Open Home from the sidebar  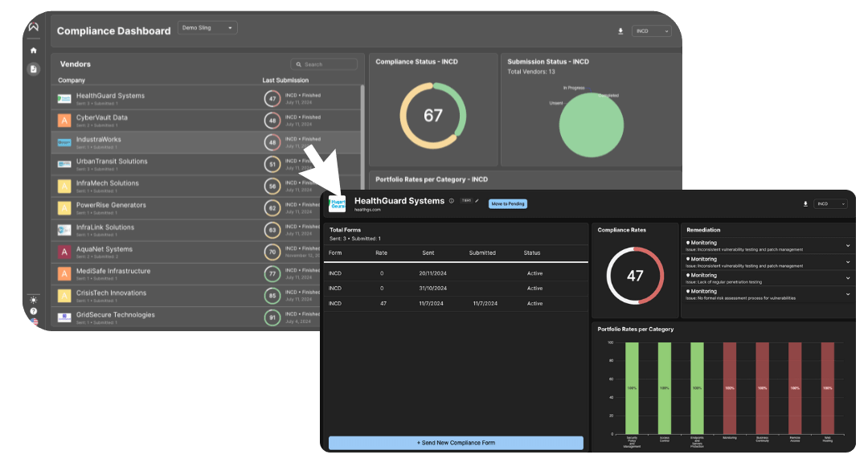click(33, 49)
